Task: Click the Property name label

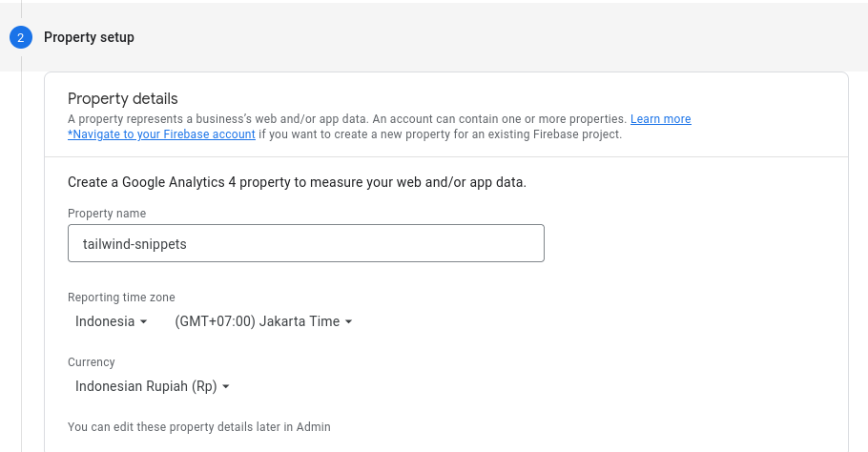Action: 107,214
